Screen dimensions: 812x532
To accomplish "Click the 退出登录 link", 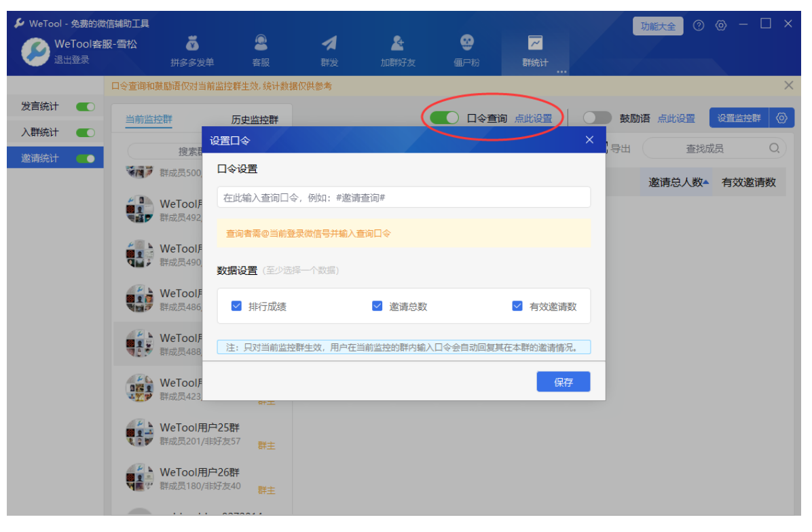I will tap(71, 60).
